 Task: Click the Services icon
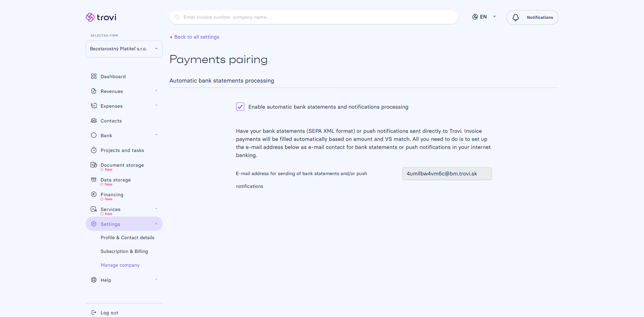click(94, 209)
